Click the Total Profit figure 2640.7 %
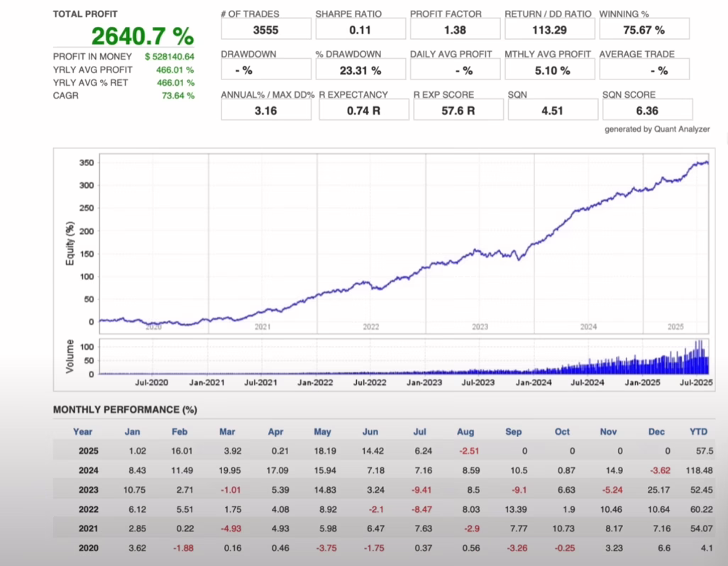Screen dimensions: 728x566 tap(142, 35)
